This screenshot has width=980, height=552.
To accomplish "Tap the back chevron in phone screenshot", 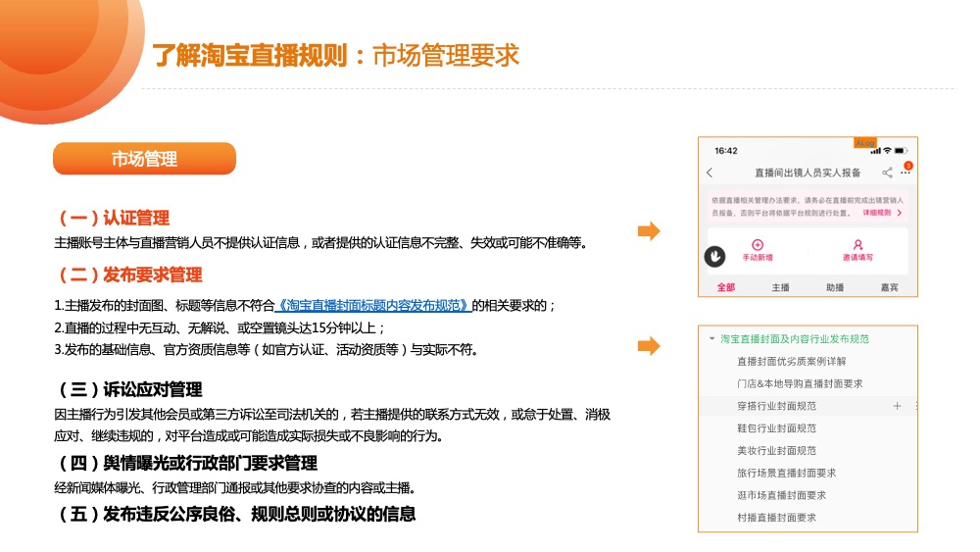I will [x=710, y=173].
